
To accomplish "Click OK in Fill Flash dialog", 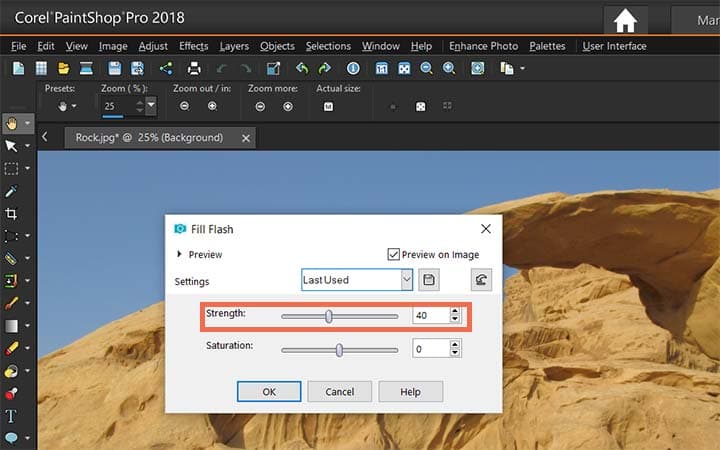I will [269, 392].
